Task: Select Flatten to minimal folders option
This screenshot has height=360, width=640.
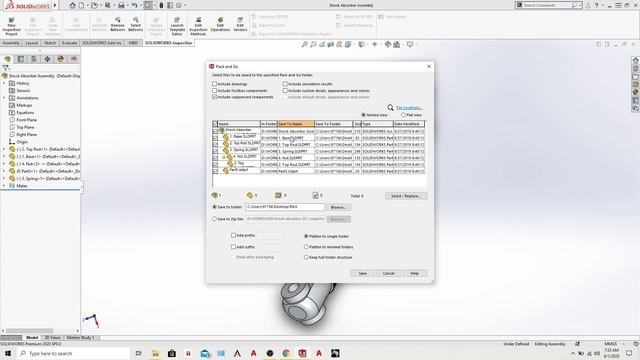Action: 306,247
